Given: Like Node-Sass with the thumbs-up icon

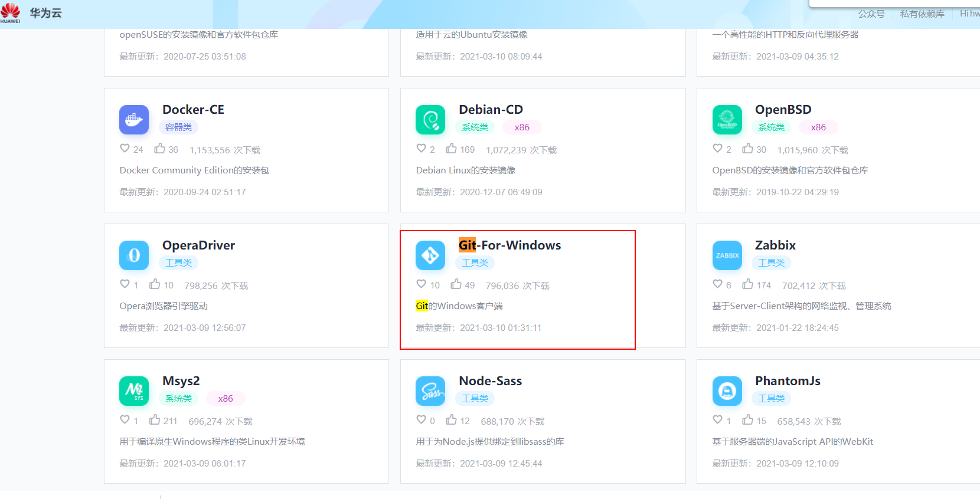Looking at the screenshot, I should pyautogui.click(x=451, y=420).
